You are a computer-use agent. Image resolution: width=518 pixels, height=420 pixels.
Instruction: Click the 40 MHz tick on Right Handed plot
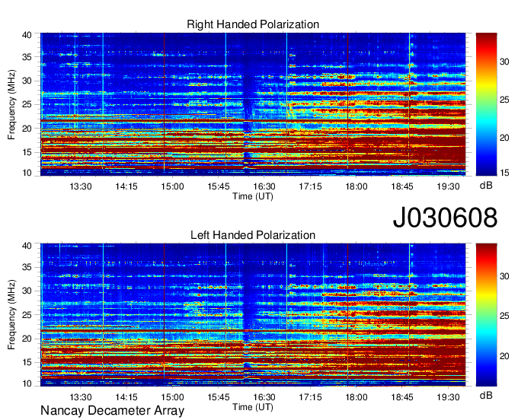click(x=27, y=35)
